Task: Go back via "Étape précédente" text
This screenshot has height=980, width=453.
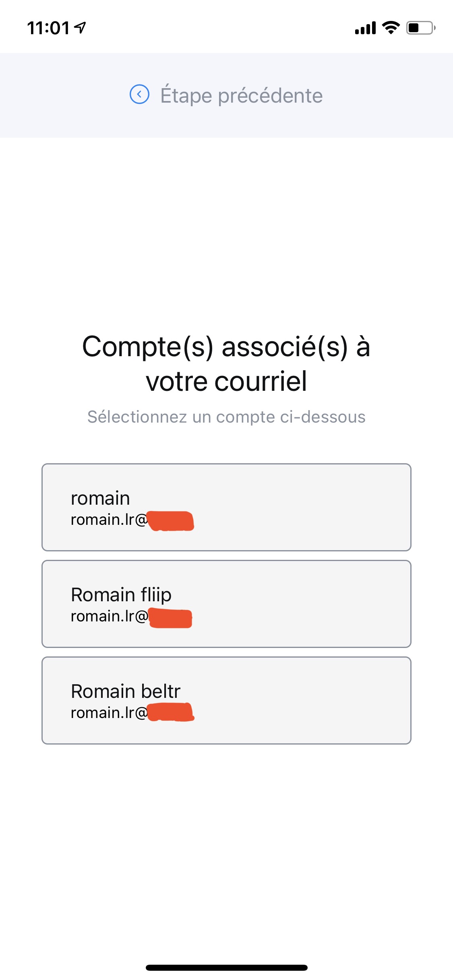Action: [x=242, y=96]
